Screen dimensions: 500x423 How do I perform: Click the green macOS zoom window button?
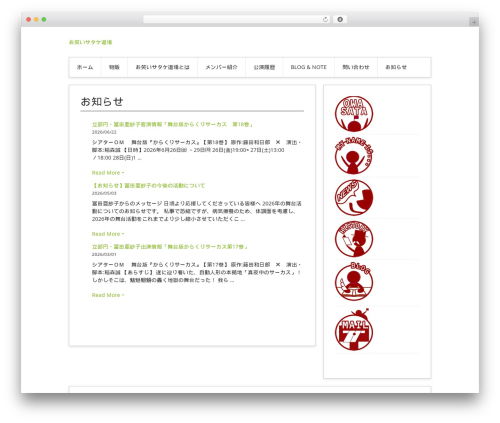44,20
